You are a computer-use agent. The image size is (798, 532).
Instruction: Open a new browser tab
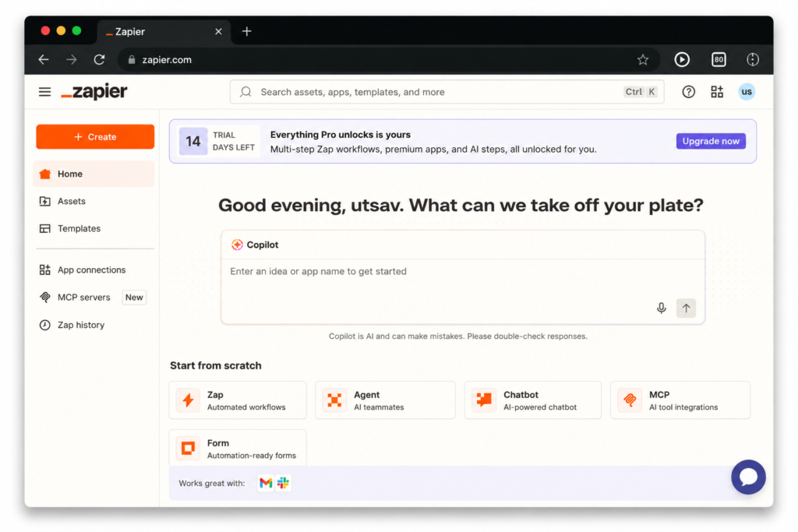pos(247,31)
